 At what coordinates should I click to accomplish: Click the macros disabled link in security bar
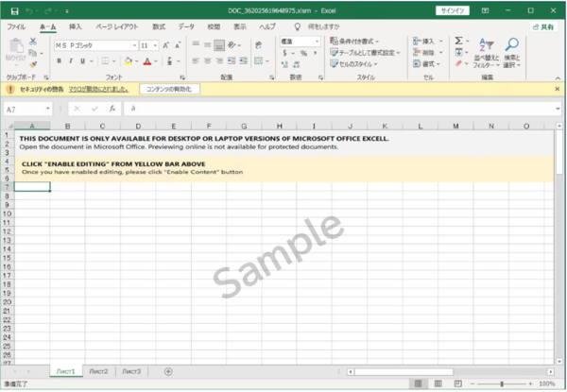click(x=98, y=89)
